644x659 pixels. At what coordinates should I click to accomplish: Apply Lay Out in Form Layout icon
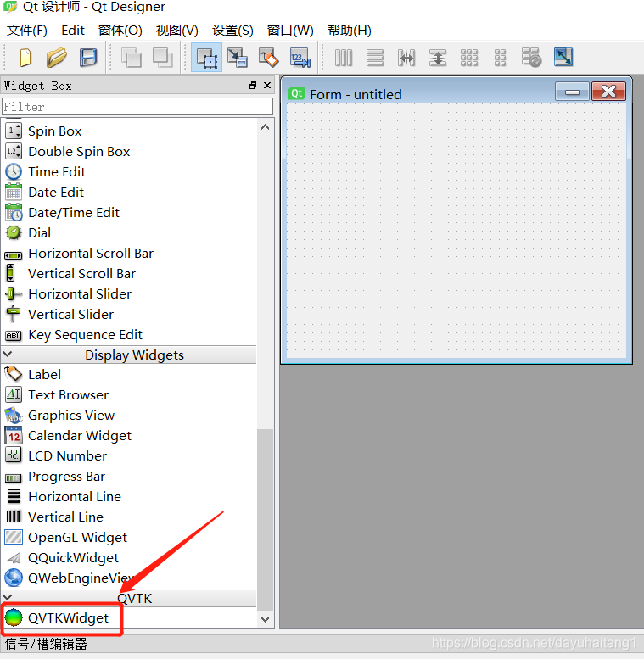(x=500, y=58)
